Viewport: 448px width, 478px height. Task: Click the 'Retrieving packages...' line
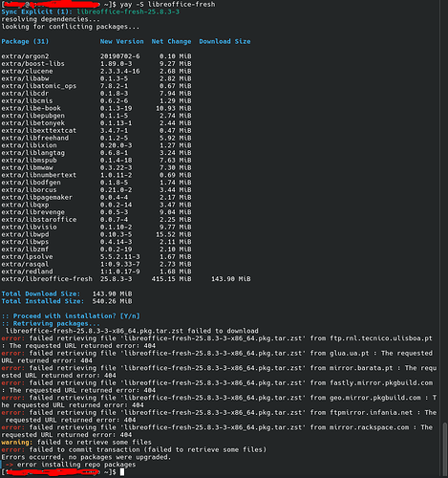click(x=51, y=324)
